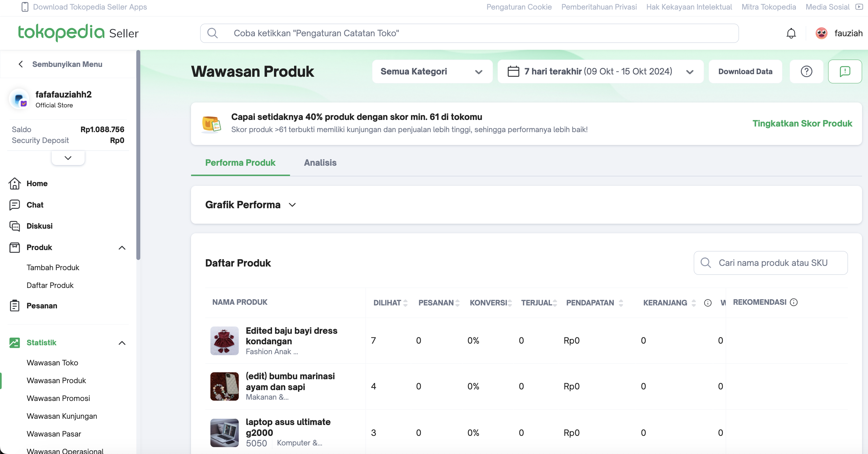This screenshot has height=454, width=868.
Task: Click the Keranjang column info icon
Action: pyautogui.click(x=708, y=303)
